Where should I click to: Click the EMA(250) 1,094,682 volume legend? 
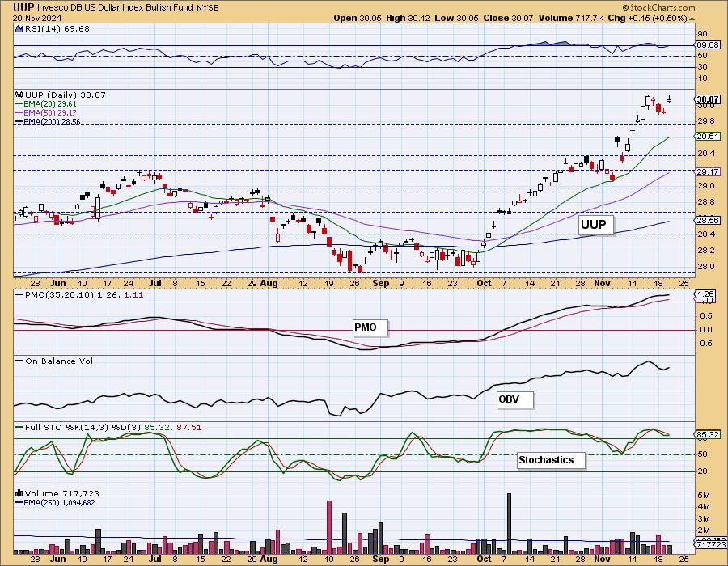[x=55, y=502]
